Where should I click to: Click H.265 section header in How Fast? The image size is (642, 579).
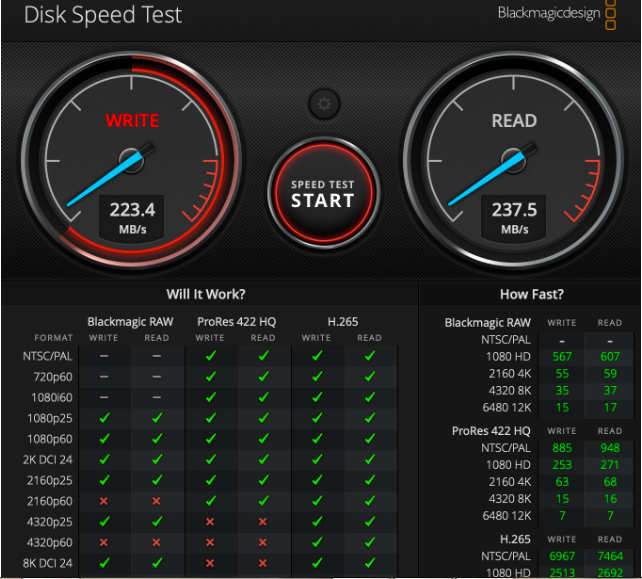point(515,539)
